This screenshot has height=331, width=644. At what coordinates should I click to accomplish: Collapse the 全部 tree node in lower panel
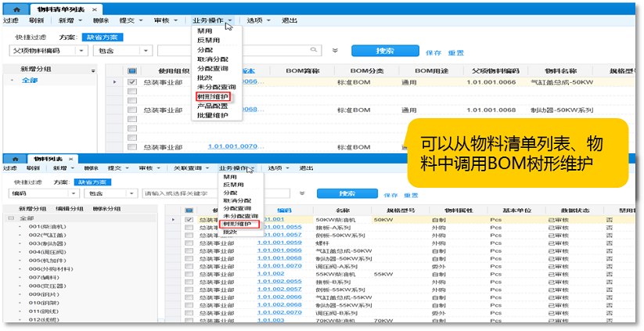(13, 218)
